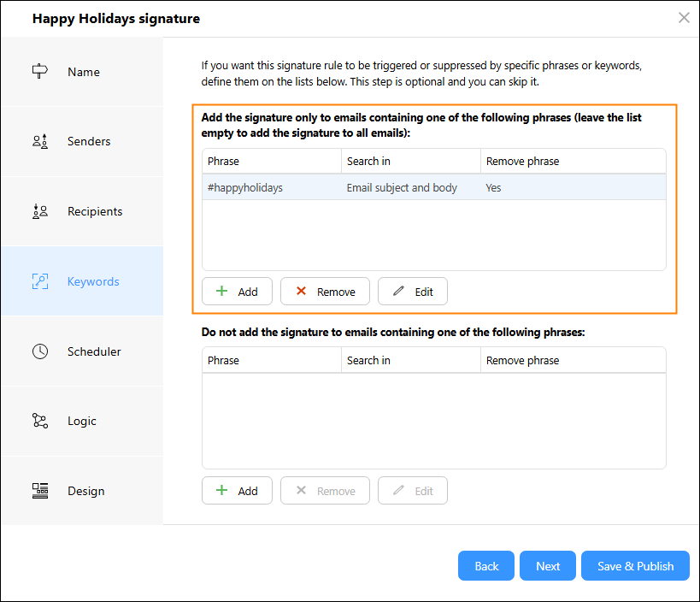Viewport: 700px width, 602px height.
Task: Click Save & Publish
Action: (x=635, y=566)
